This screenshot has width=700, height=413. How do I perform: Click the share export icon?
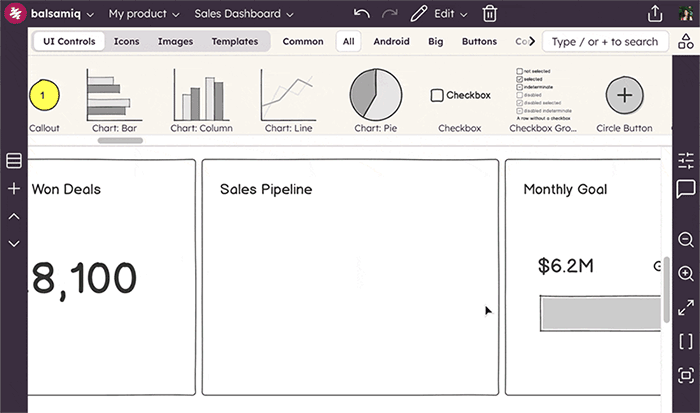655,13
